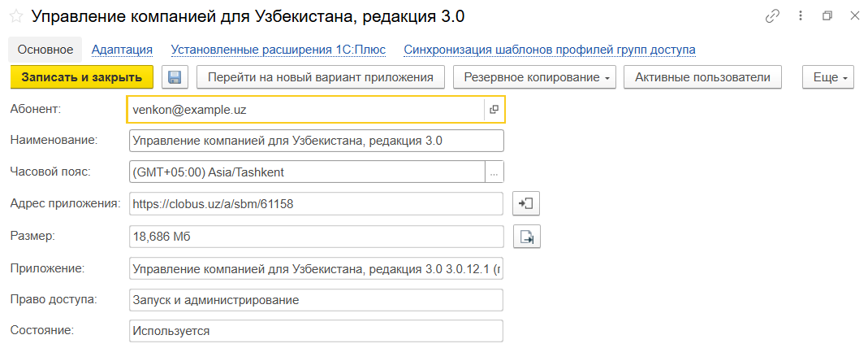Open subscriber record via Абонент field icon
Viewport: 868px width, 348px height.
point(494,109)
